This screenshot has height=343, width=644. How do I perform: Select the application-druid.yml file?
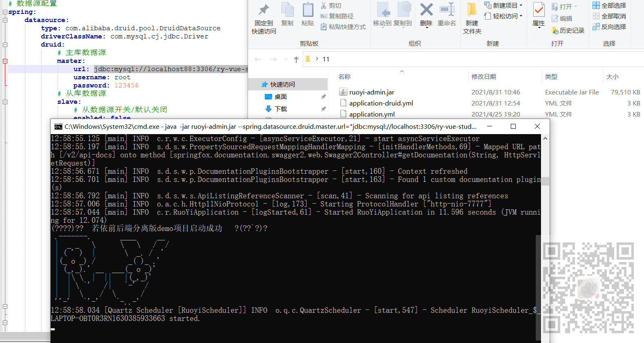tap(381, 103)
